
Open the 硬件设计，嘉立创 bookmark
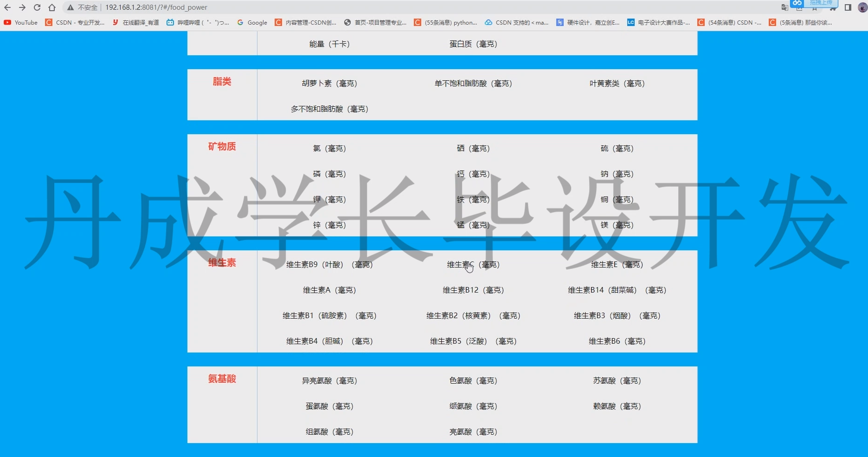click(588, 22)
